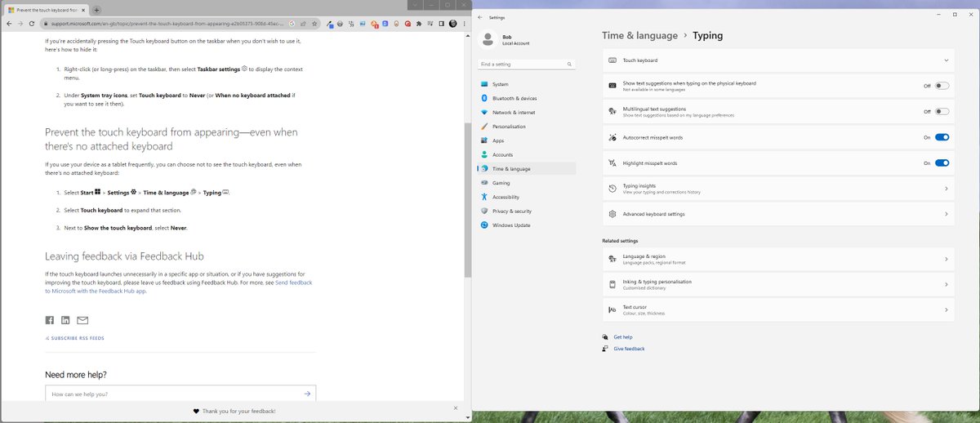The height and width of the screenshot is (423, 980).
Task: Open Bluetooth & devices settings
Action: click(527, 98)
